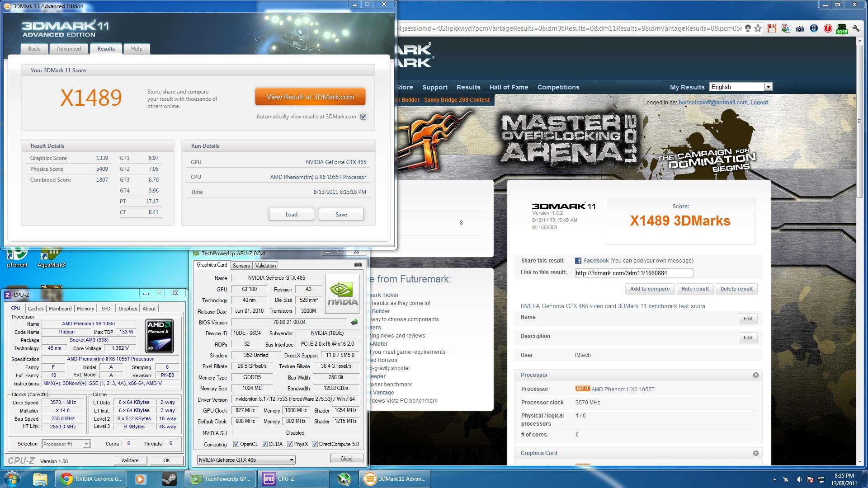
Task: Open the English language dropdown
Action: coord(741,87)
